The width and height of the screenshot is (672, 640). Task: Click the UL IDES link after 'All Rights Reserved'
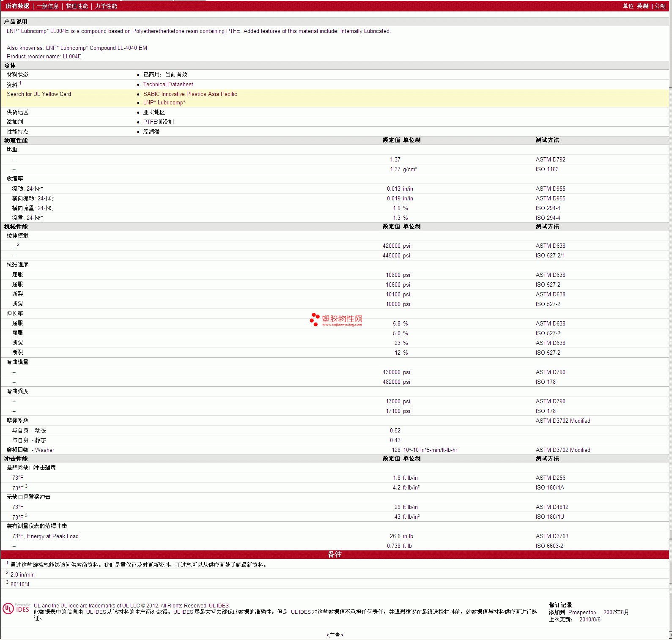[219, 606]
